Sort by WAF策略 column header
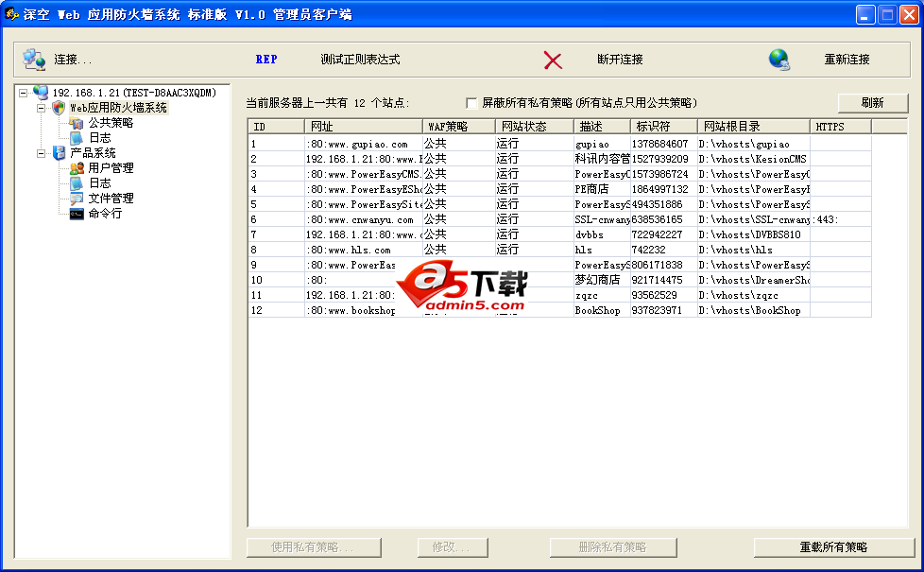Viewport: 924px width, 572px height. (x=458, y=126)
